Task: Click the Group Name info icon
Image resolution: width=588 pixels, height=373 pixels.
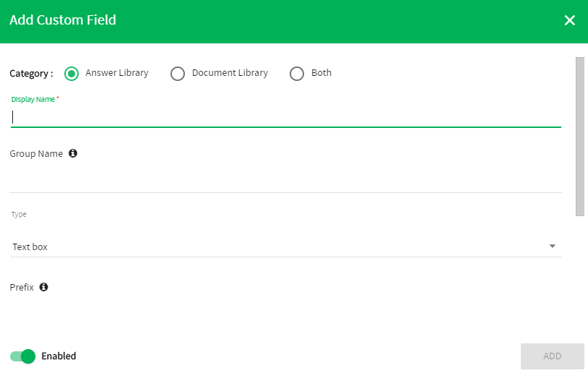Action: (x=73, y=153)
